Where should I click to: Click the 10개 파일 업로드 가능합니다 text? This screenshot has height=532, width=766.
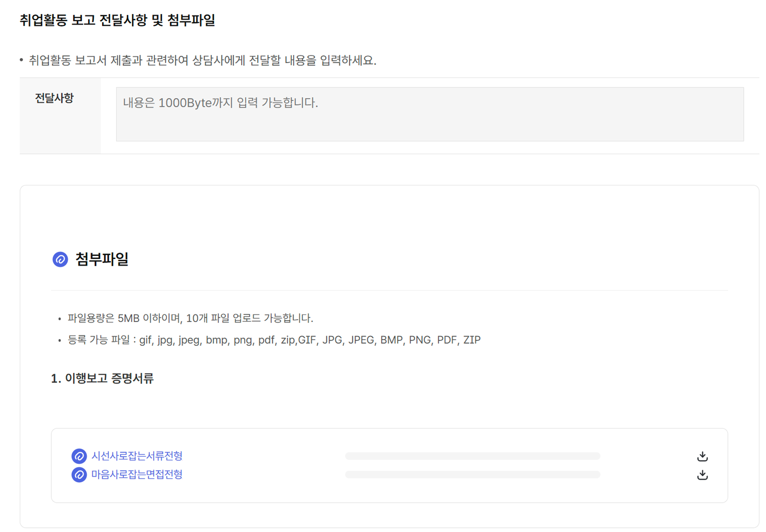click(x=250, y=318)
